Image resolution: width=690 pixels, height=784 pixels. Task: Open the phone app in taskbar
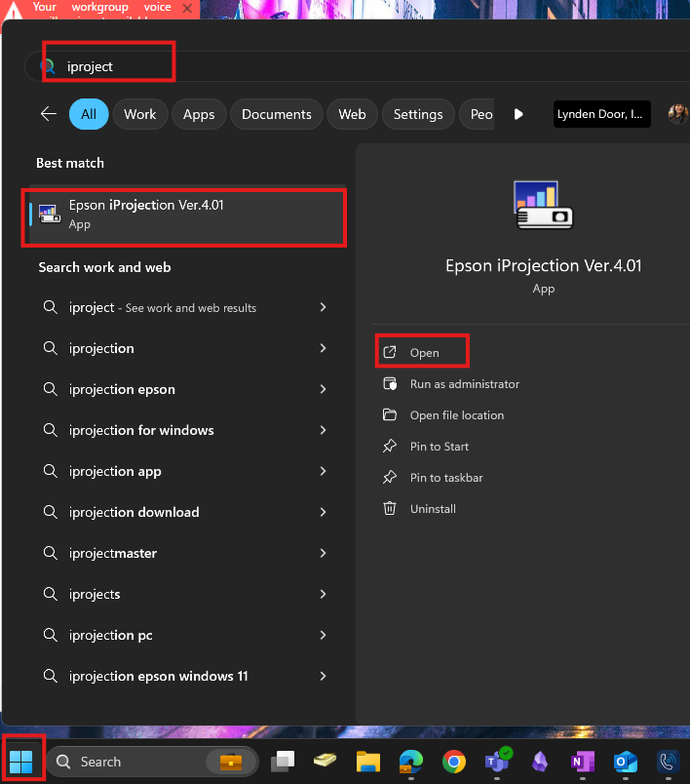point(669,762)
